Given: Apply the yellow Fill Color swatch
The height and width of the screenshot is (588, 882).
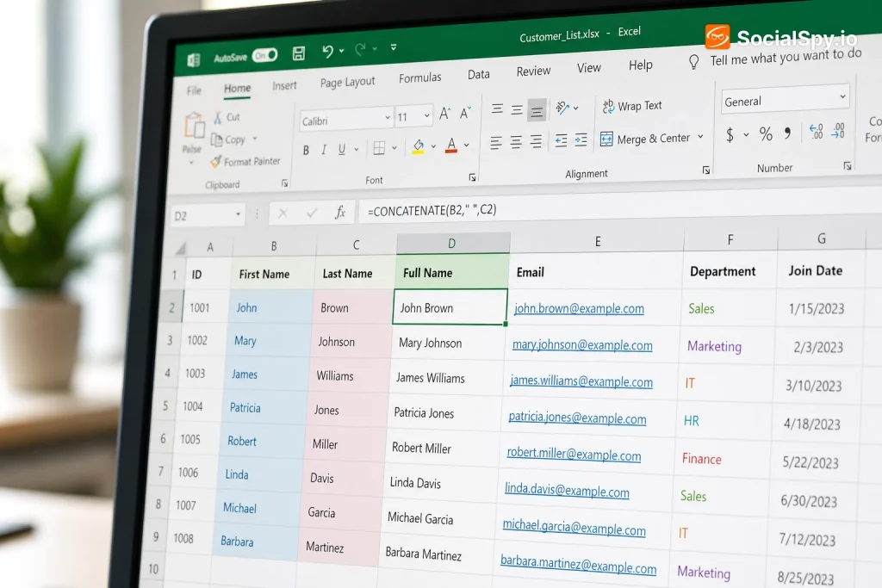Looking at the screenshot, I should 418,146.
